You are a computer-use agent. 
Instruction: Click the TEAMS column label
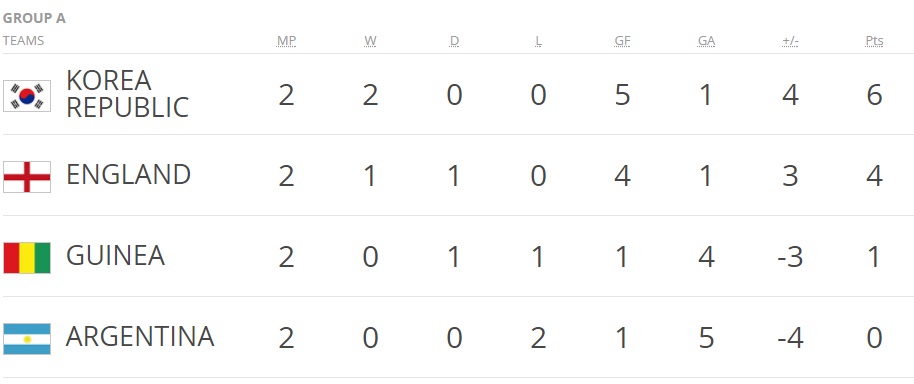pos(23,41)
